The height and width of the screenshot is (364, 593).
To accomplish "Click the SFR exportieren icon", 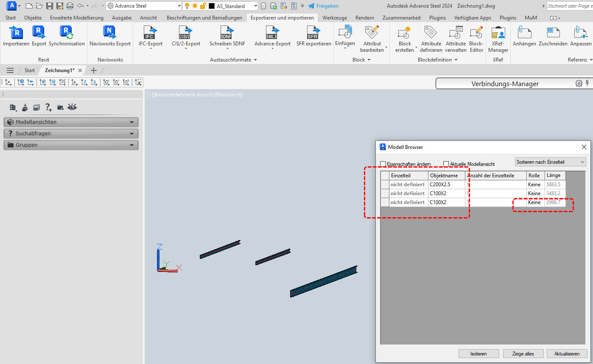I will click(x=313, y=37).
